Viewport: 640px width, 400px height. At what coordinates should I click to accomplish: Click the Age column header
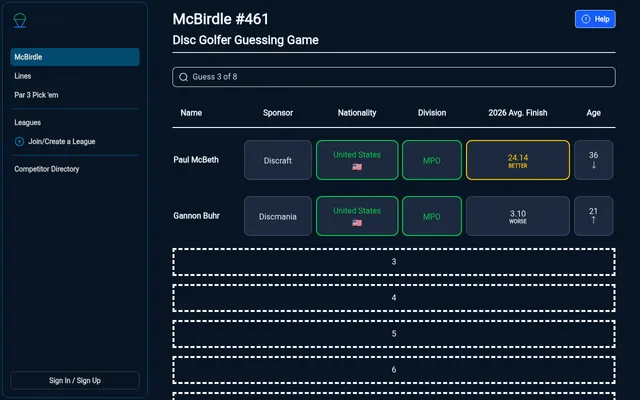pyautogui.click(x=593, y=113)
